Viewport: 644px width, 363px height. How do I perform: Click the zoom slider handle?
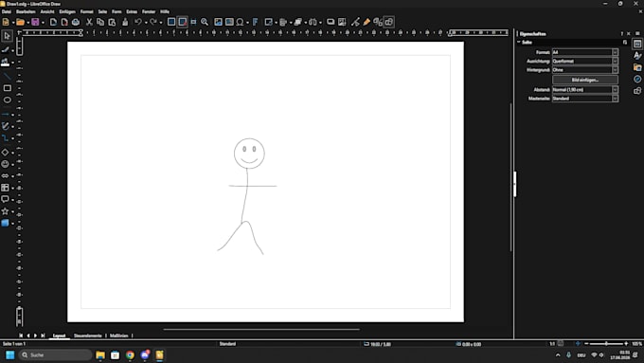coord(606,344)
